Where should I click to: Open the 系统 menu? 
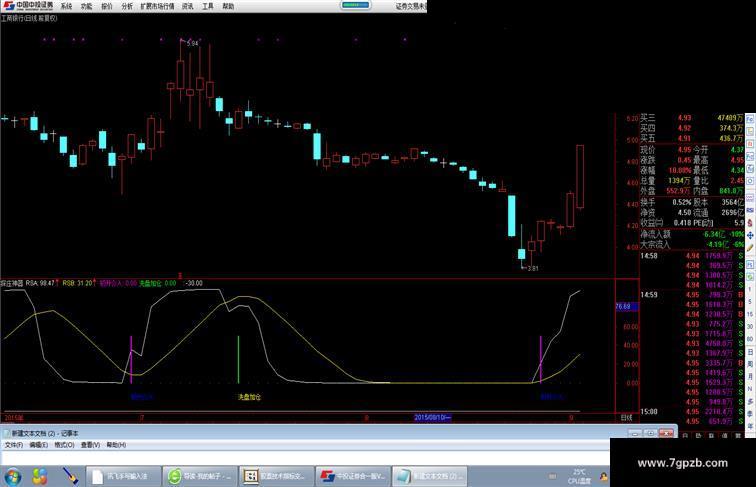66,6
